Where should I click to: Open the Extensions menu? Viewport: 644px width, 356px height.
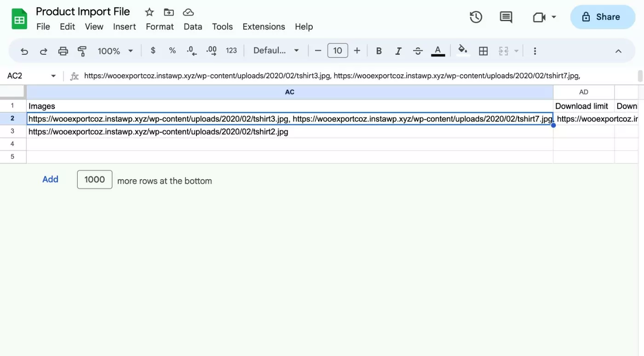(x=264, y=27)
